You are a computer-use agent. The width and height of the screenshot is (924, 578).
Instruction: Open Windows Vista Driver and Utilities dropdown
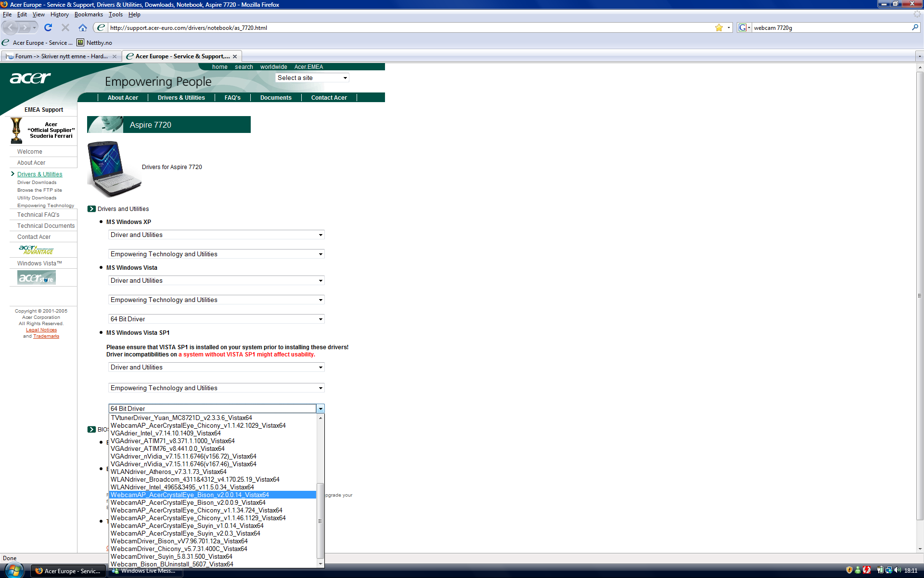217,280
